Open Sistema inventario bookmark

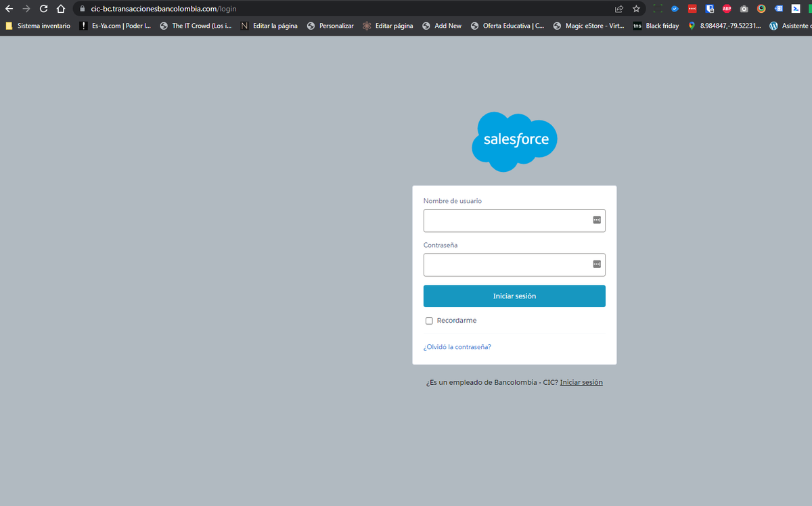pos(38,26)
